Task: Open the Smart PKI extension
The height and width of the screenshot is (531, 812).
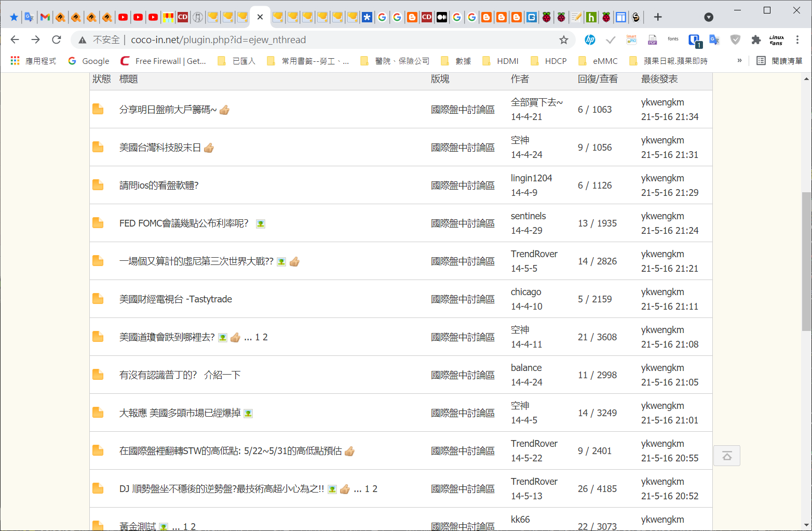Action: point(631,39)
